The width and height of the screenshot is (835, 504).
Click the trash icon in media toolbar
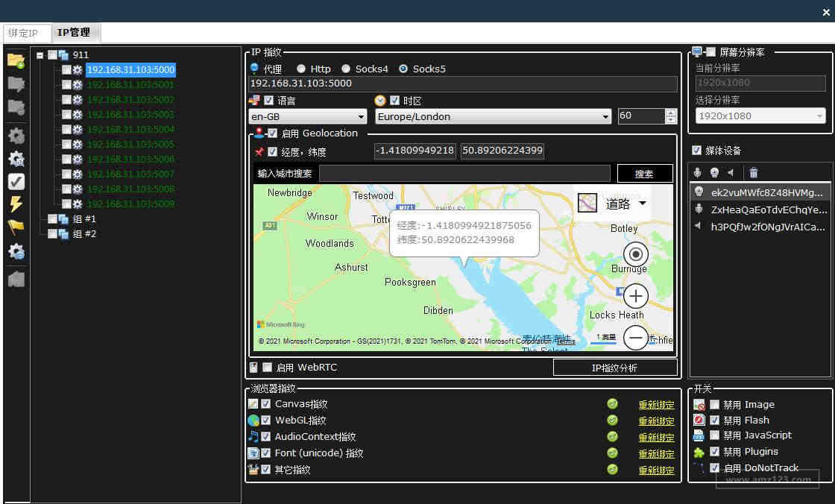(753, 173)
